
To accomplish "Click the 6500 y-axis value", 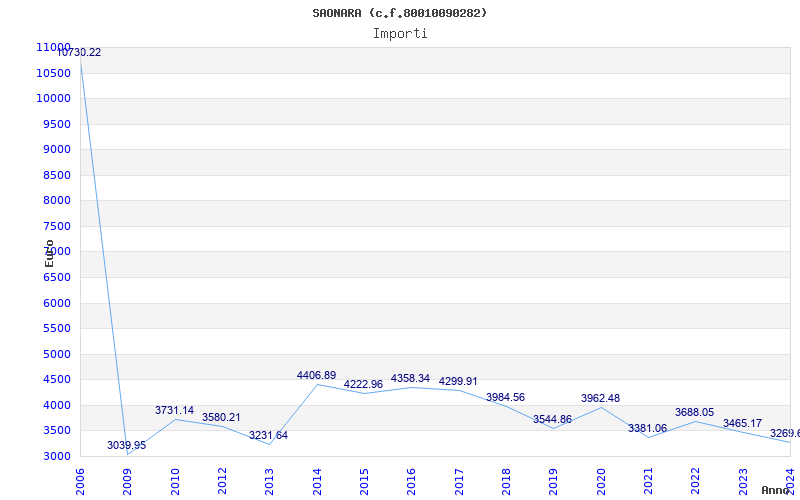I will (57, 278).
